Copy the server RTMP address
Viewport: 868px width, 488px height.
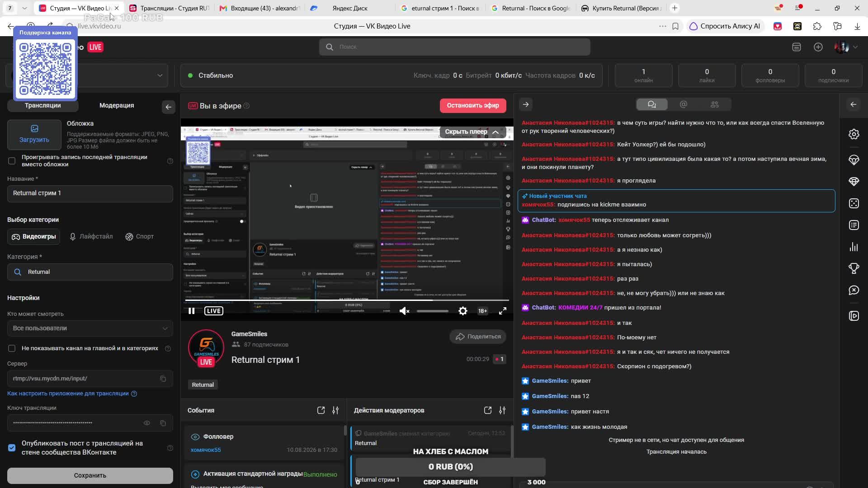[163, 379]
